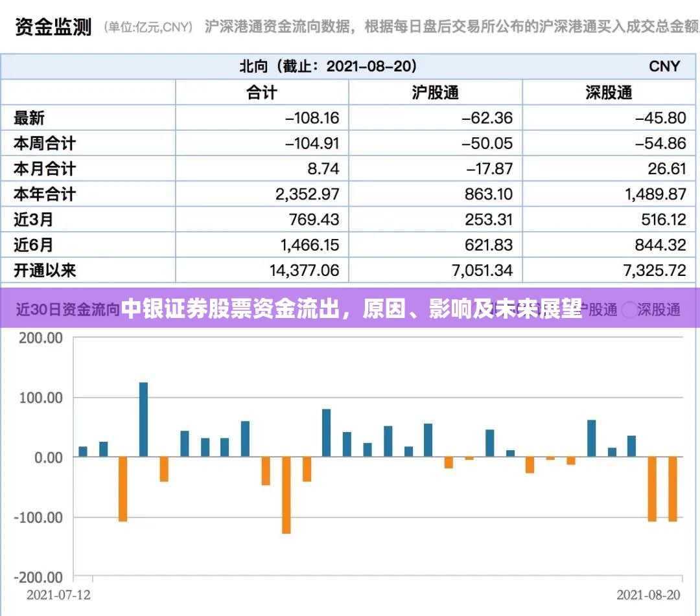Click the value -50.05
Viewport: 700px width, 616px height.
[487, 144]
